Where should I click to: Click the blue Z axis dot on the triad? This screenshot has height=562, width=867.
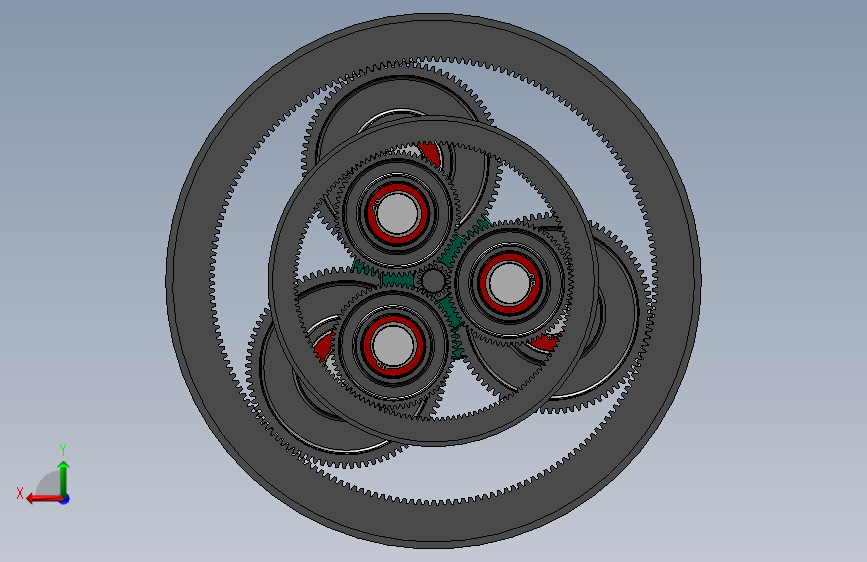click(65, 499)
